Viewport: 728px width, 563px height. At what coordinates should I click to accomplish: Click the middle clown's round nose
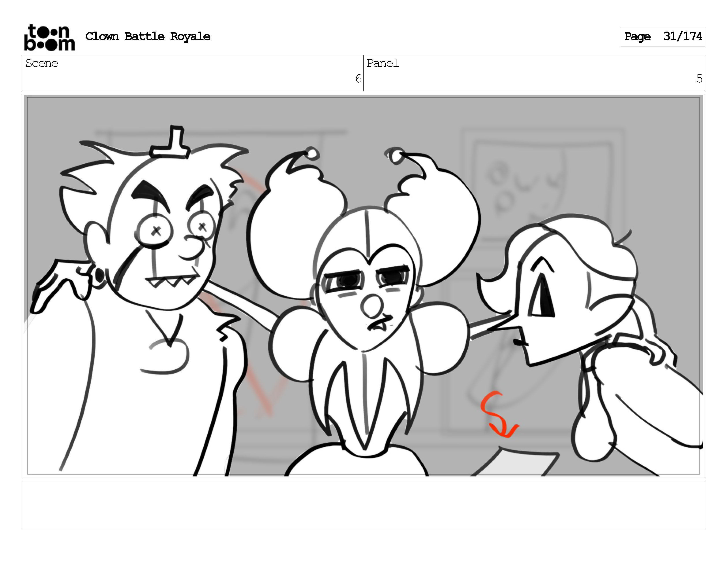click(x=372, y=306)
